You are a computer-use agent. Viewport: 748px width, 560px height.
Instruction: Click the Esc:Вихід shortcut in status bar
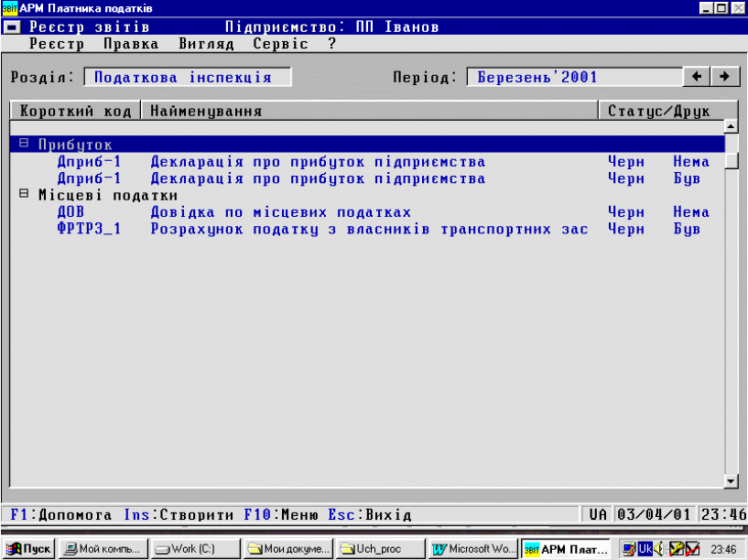(x=370, y=515)
